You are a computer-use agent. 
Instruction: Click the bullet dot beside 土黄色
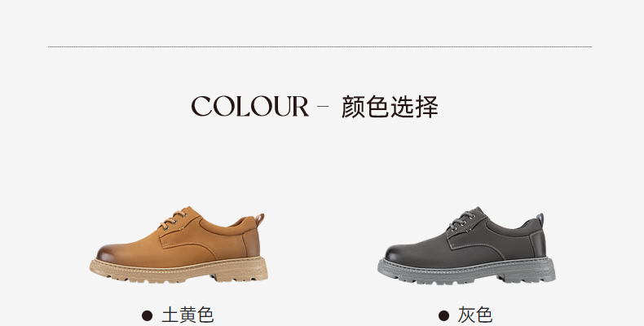147,315
